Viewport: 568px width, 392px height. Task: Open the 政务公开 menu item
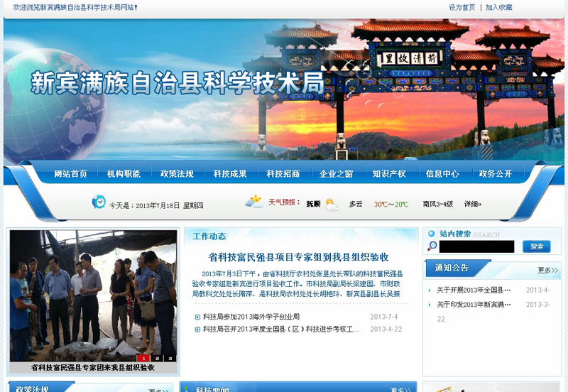click(496, 174)
